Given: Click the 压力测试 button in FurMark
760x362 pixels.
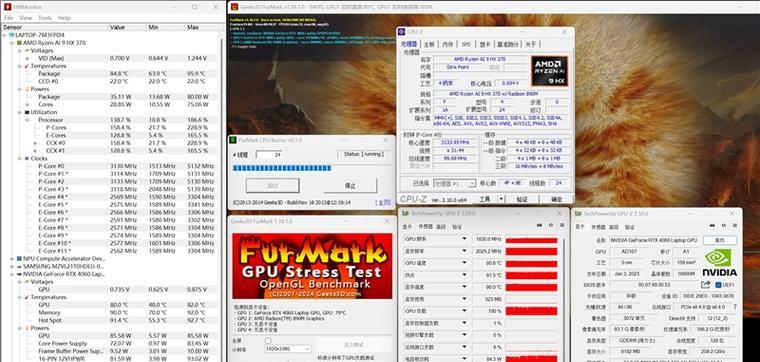Looking at the screenshot, I should tap(354, 345).
